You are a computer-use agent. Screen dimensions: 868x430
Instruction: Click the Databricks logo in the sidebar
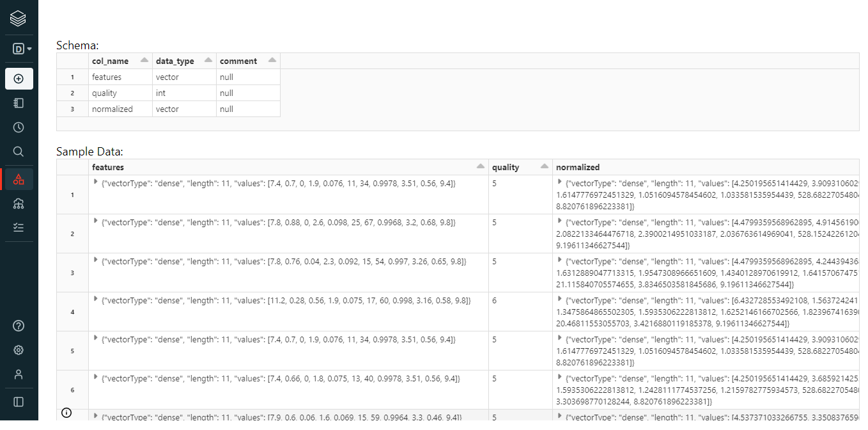tap(18, 18)
